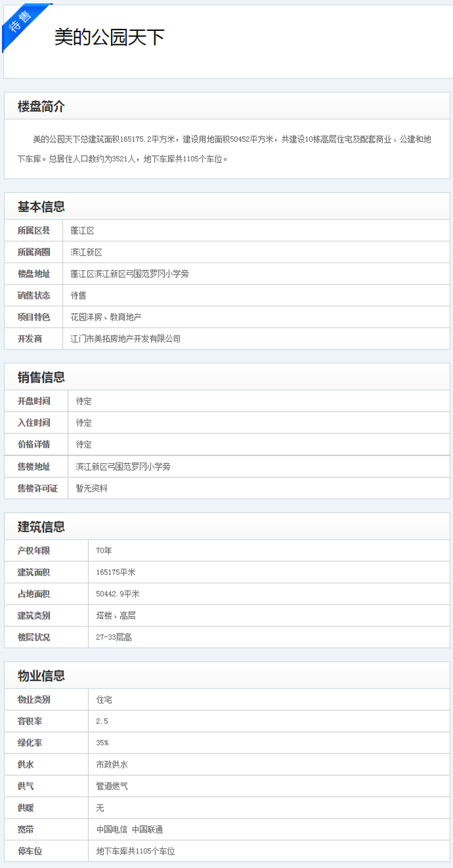Click the 占地面积 row label
453x868 pixels.
click(x=34, y=594)
